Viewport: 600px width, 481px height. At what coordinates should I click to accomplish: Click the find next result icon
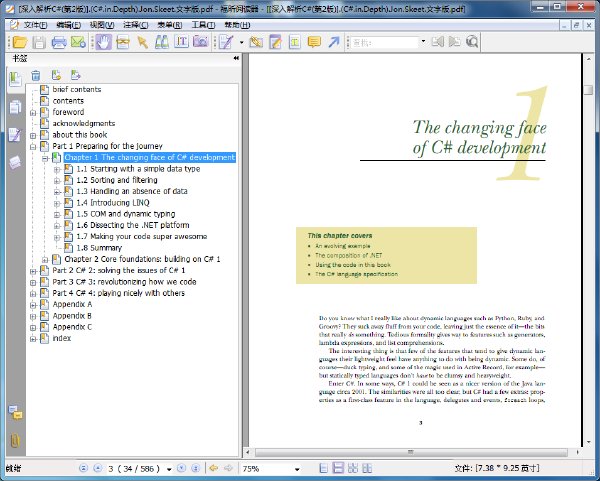tap(455, 41)
